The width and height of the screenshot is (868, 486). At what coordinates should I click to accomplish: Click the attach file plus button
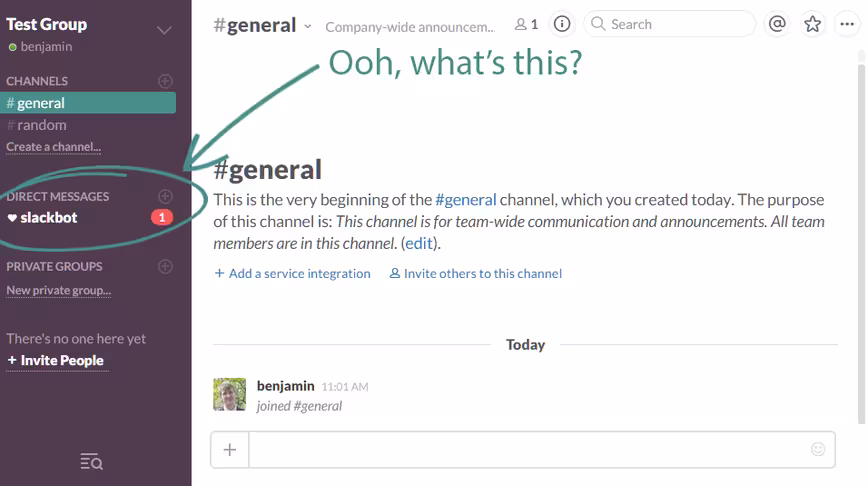click(230, 449)
